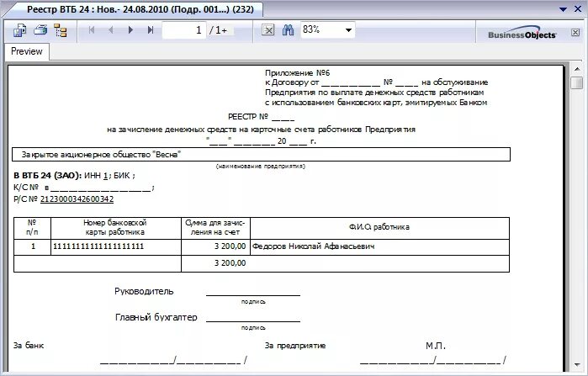Click the vertical scrollbar thumb

coord(577,82)
